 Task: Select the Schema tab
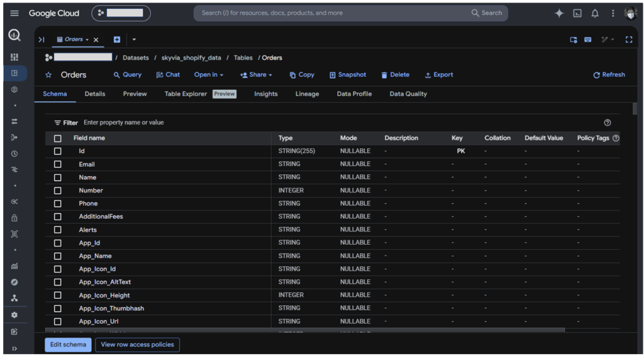[x=55, y=94]
